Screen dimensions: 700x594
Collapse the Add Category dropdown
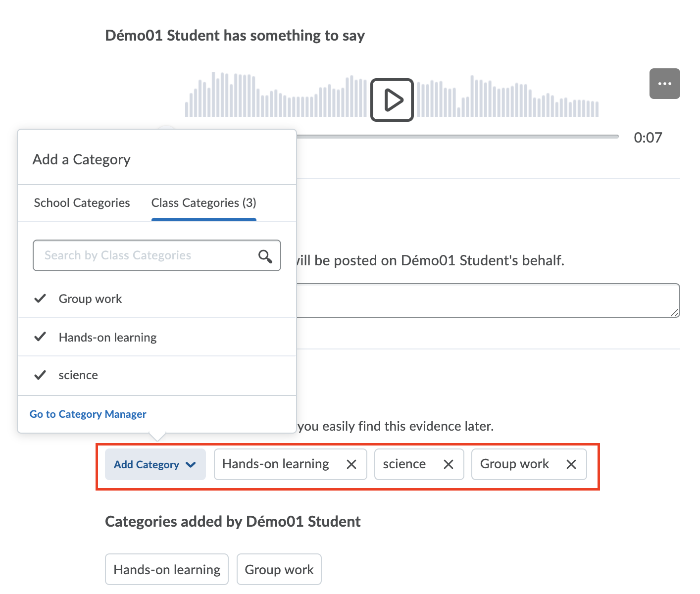click(155, 464)
